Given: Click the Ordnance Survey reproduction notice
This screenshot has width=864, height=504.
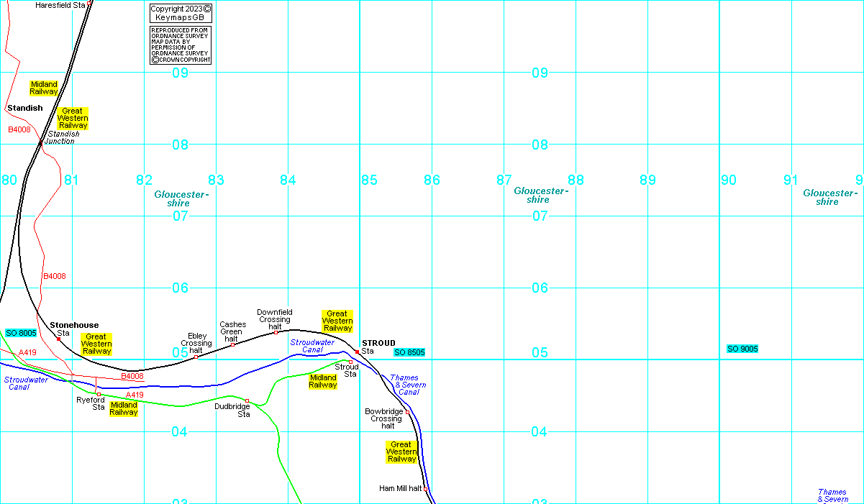Looking at the screenshot, I should (181, 45).
